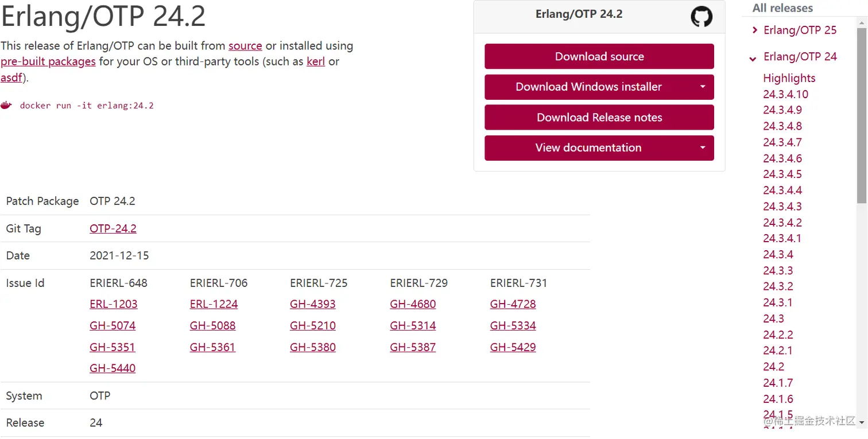This screenshot has height=439, width=868.
Task: Select release 24.3.4.1 in sidebar
Action: (782, 238)
